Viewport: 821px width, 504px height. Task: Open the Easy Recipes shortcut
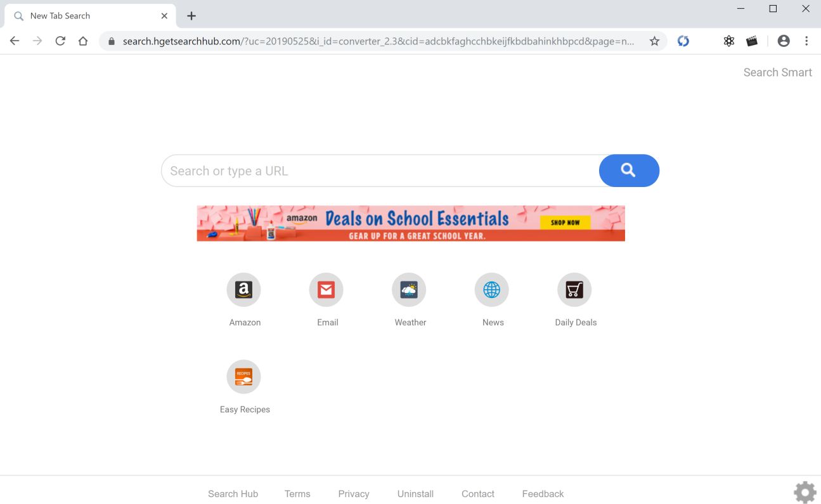tap(243, 377)
